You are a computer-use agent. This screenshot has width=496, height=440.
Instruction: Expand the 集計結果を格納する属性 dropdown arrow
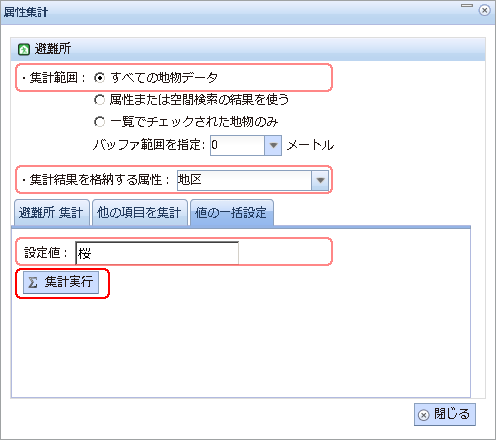pyautogui.click(x=320, y=180)
